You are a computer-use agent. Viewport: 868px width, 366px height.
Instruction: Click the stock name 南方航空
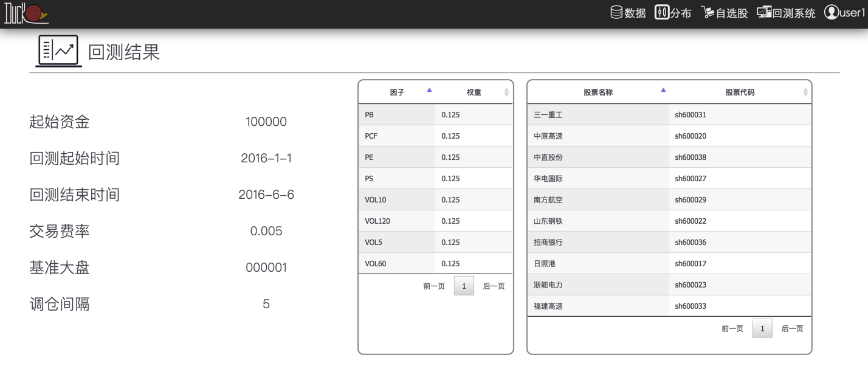tap(548, 199)
